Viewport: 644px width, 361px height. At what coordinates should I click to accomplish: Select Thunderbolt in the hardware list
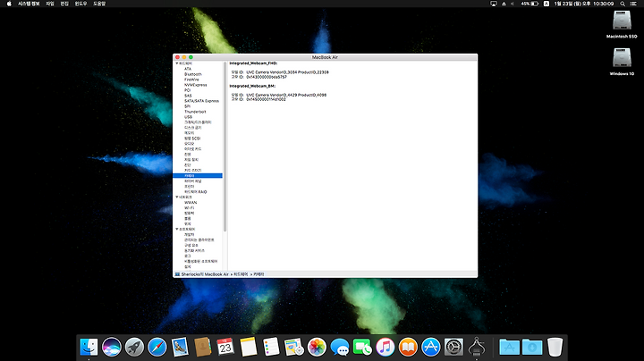tap(195, 112)
